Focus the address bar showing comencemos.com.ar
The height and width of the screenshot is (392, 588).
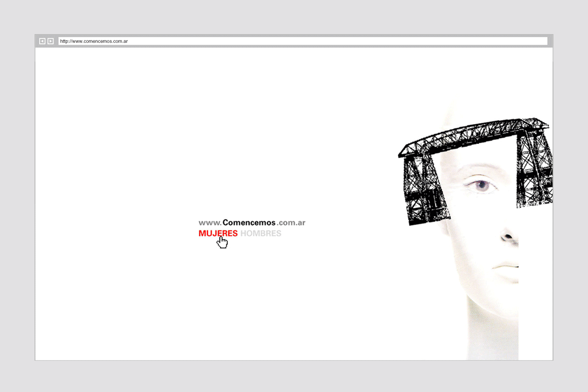coord(303,41)
